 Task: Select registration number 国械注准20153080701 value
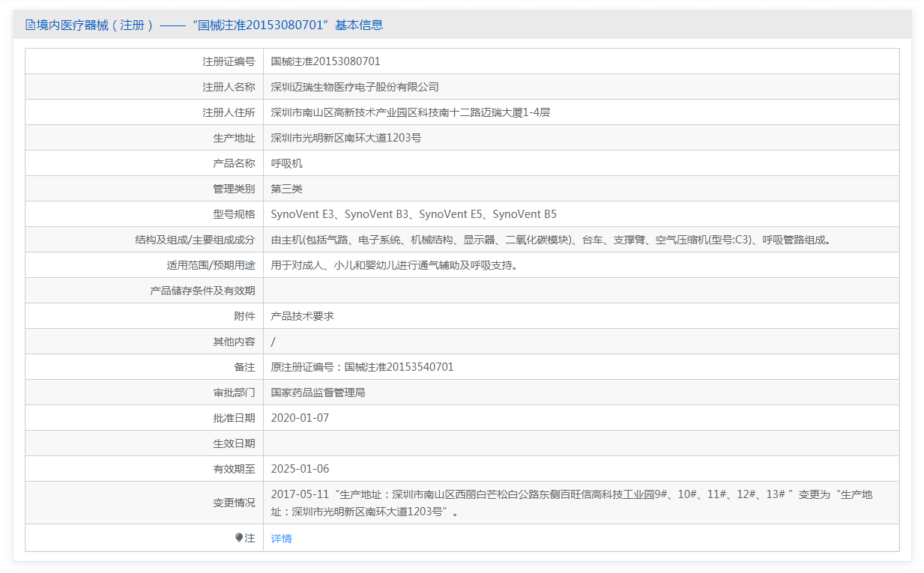coord(325,61)
